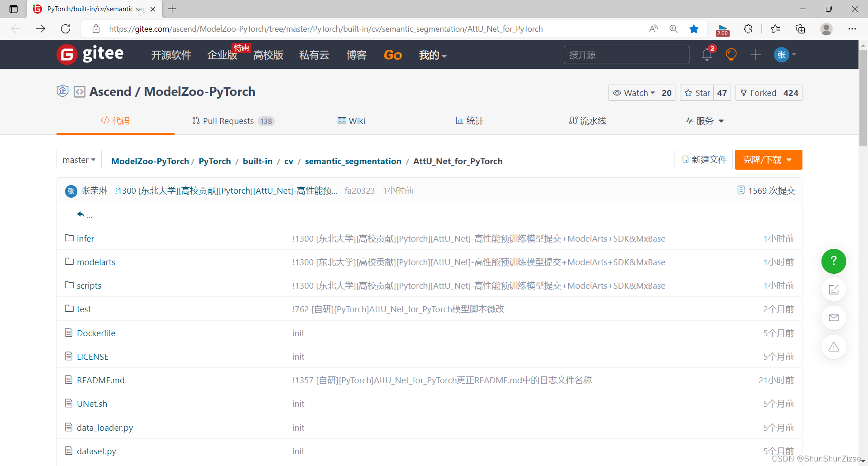Switch to the Pull Requests tab

click(233, 121)
